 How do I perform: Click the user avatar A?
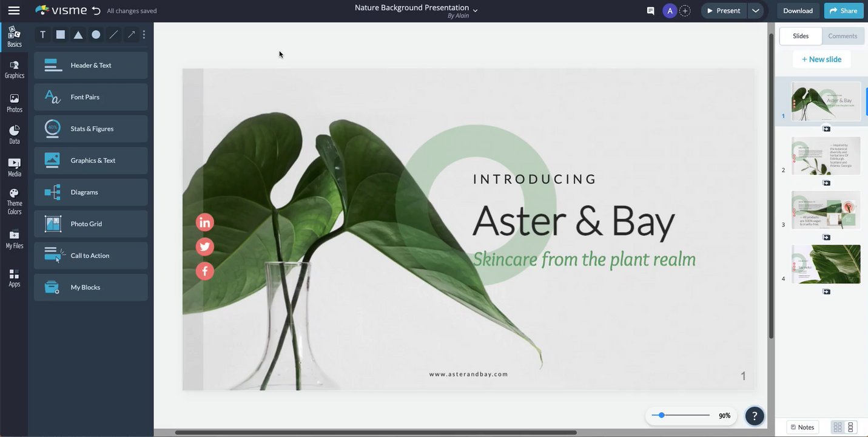coord(670,10)
